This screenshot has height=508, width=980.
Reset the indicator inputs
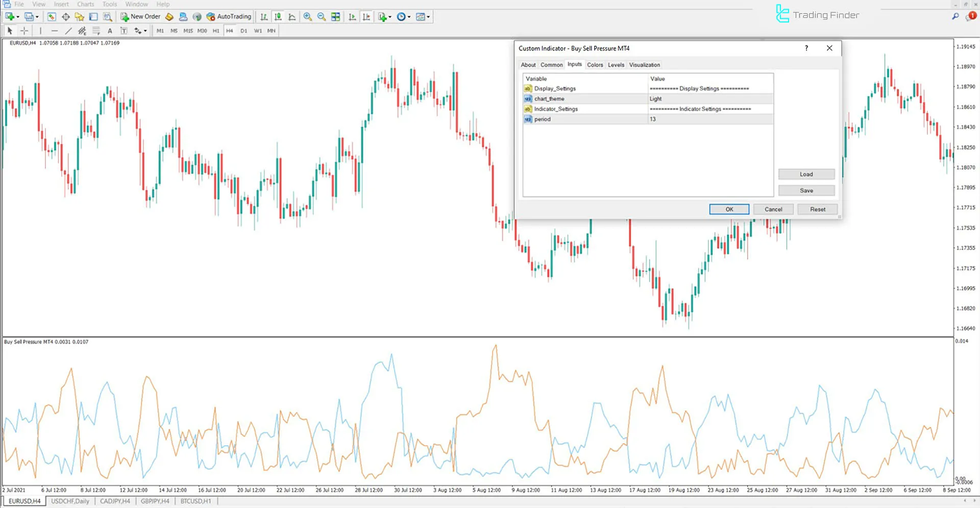(817, 209)
